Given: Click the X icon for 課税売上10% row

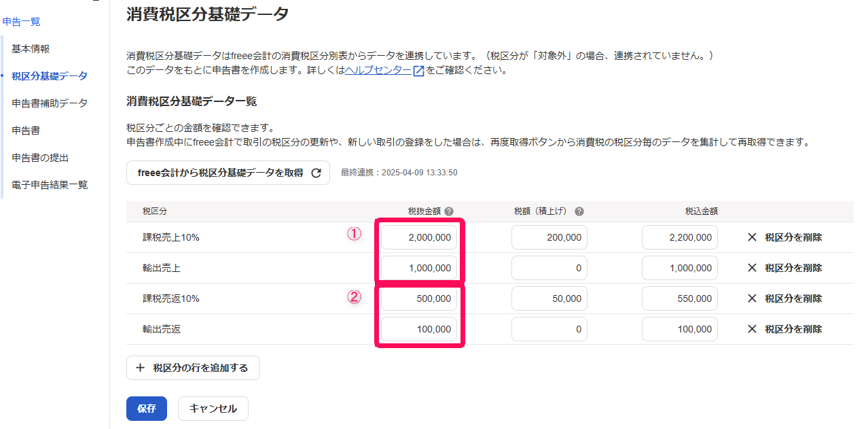Looking at the screenshot, I should tap(752, 237).
